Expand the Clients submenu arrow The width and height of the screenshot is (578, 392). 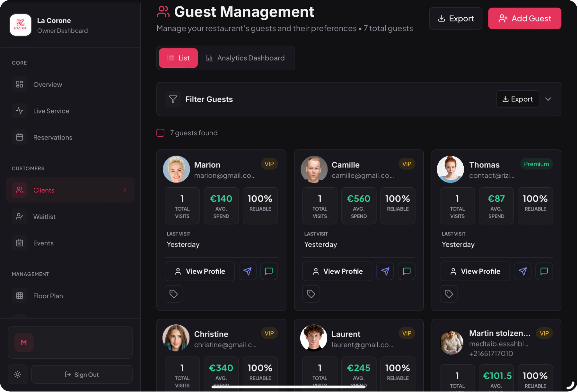pyautogui.click(x=125, y=190)
